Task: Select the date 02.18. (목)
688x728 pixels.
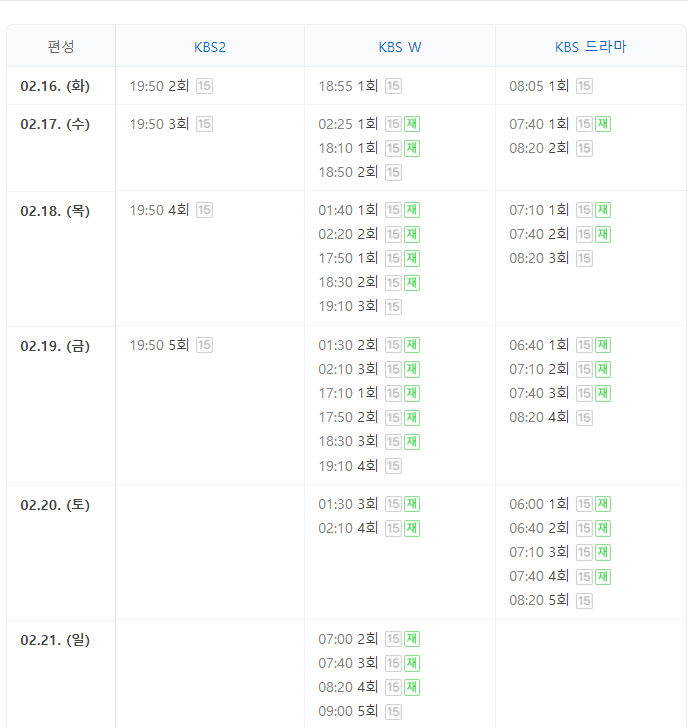Action: (x=55, y=211)
